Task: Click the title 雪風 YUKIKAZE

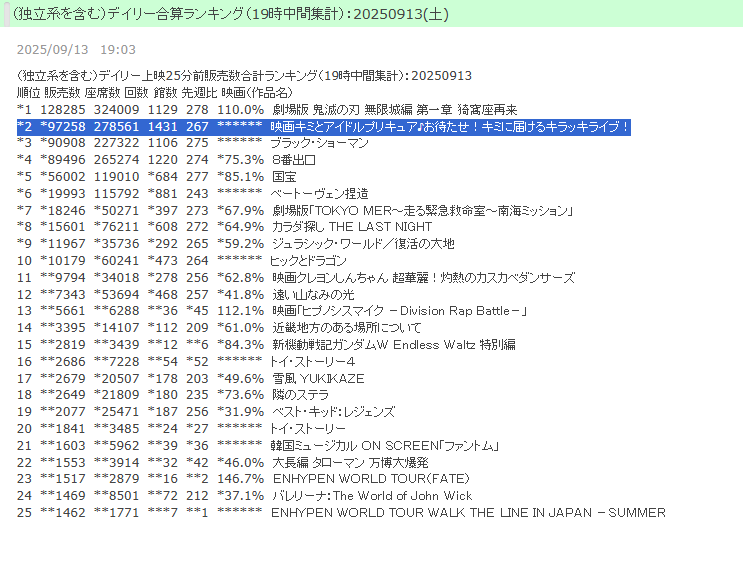Action: tap(318, 379)
